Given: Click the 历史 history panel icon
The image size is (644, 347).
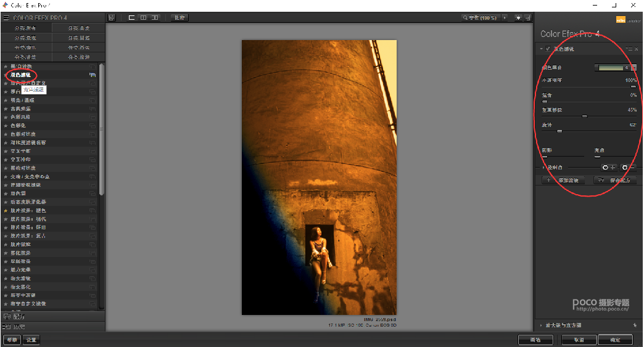Looking at the screenshot, I should coord(7,327).
